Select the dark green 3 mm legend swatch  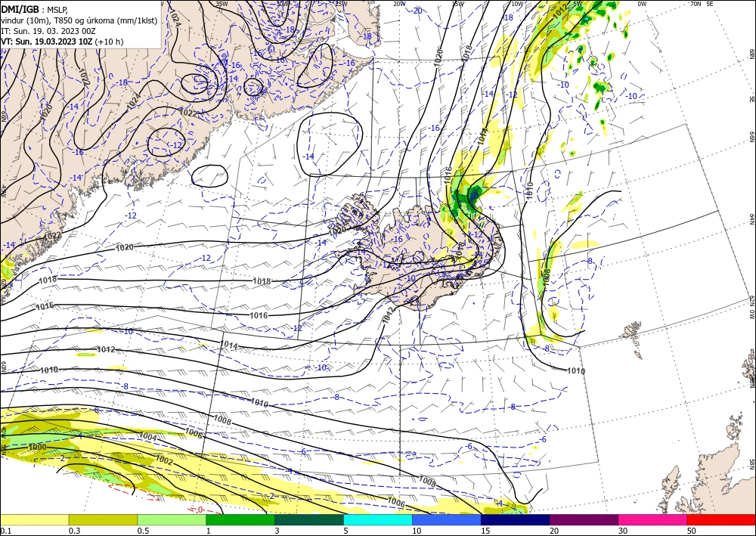309,519
